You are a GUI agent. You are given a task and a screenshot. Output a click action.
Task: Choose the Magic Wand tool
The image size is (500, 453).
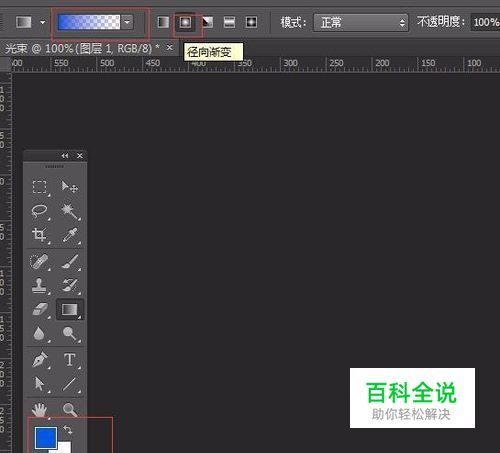click(x=70, y=211)
